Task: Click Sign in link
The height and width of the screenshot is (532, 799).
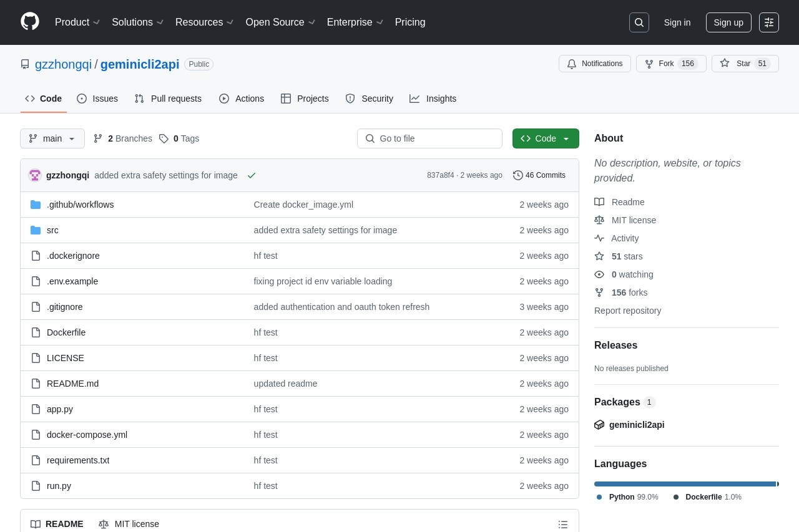Action: (677, 22)
